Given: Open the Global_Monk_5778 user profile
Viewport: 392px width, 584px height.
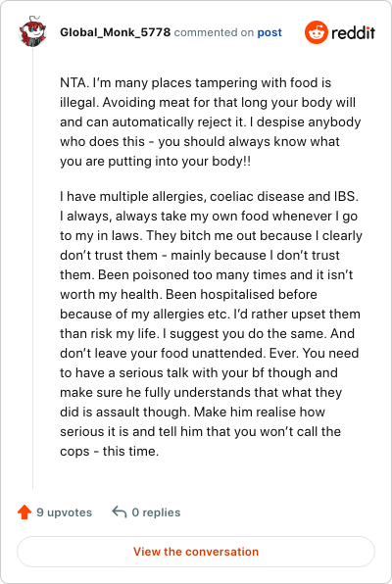Looking at the screenshot, I should 115,32.
